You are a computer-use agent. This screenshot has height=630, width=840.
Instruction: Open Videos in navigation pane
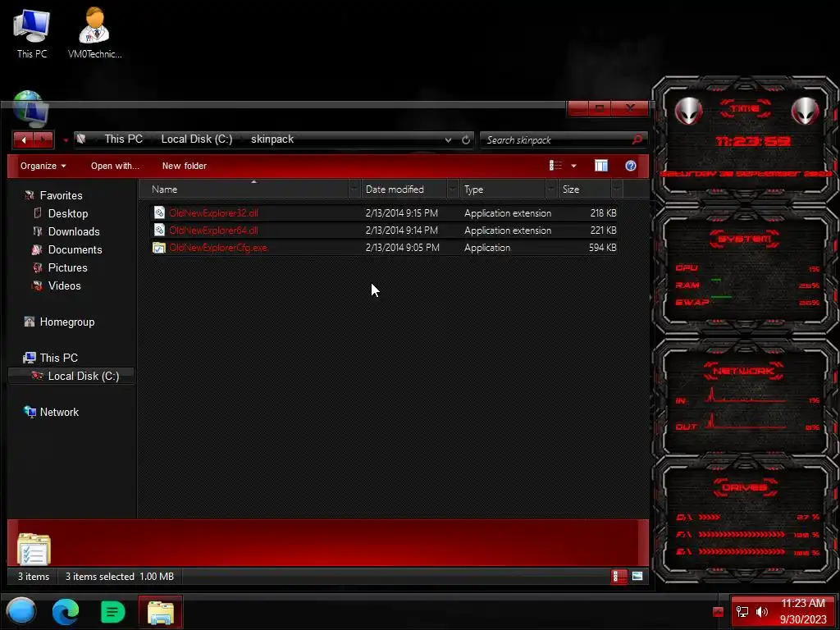click(57, 286)
